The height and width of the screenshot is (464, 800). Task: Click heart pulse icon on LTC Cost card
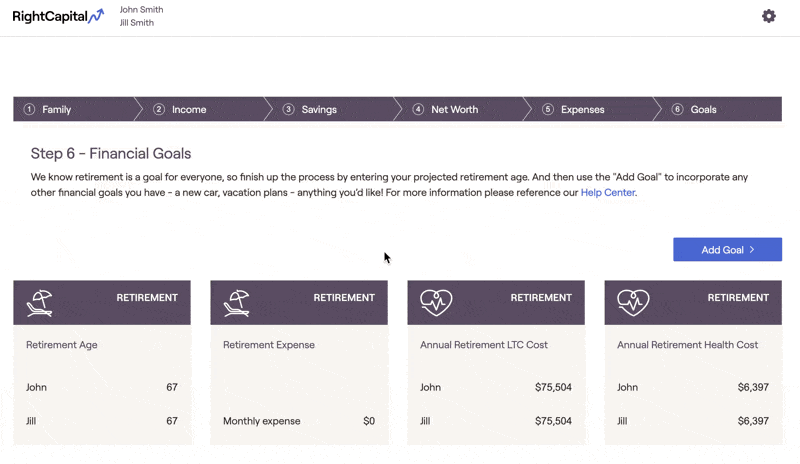coord(436,303)
